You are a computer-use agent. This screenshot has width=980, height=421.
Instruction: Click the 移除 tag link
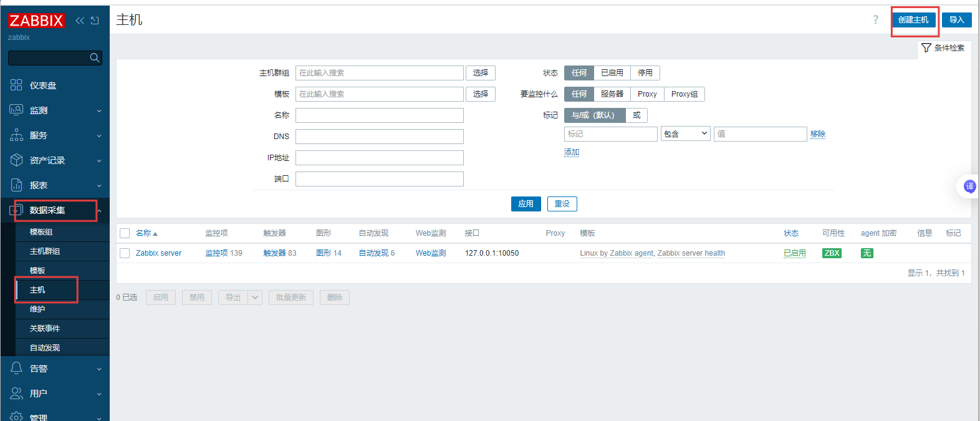pos(818,134)
